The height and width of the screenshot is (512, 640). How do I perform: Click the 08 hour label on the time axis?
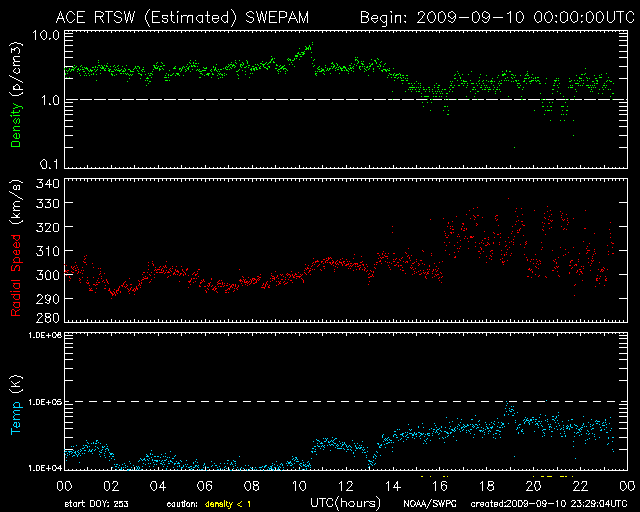pyautogui.click(x=251, y=486)
